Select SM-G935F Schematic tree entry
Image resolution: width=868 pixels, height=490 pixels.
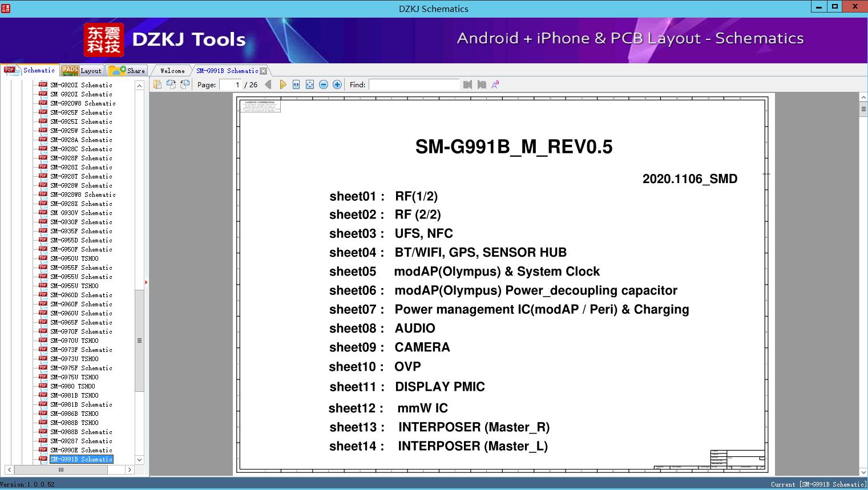click(x=81, y=231)
